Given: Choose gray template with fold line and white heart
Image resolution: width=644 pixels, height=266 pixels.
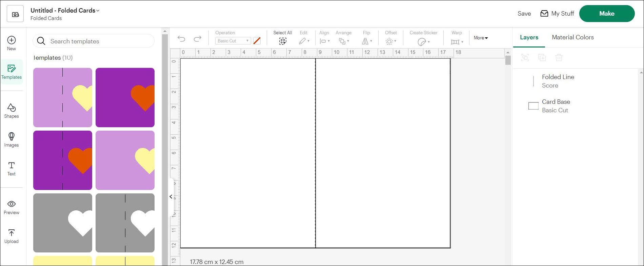Looking at the screenshot, I should coord(125,223).
